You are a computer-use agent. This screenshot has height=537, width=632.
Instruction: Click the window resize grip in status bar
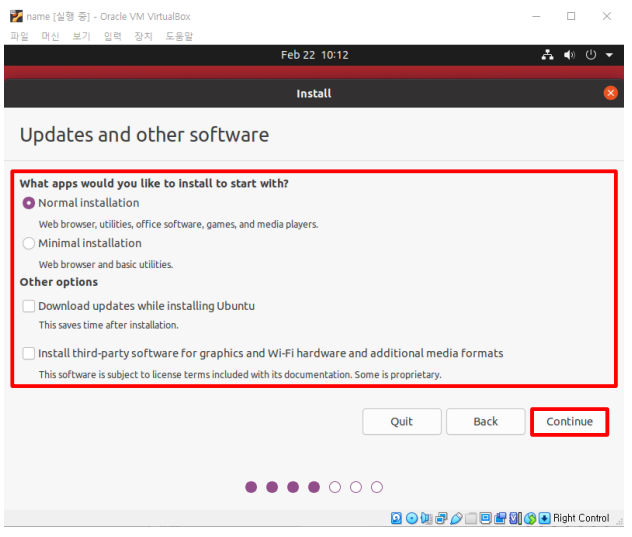[620, 521]
